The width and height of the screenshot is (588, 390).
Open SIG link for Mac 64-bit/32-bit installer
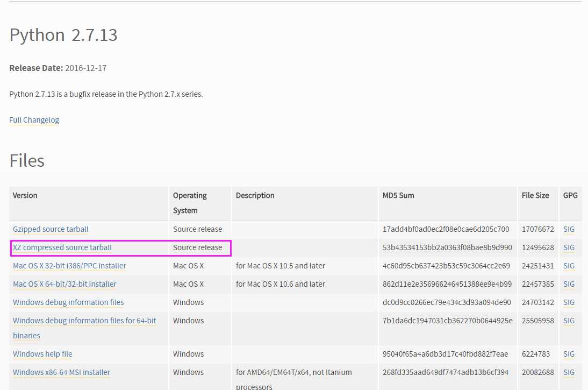point(569,284)
